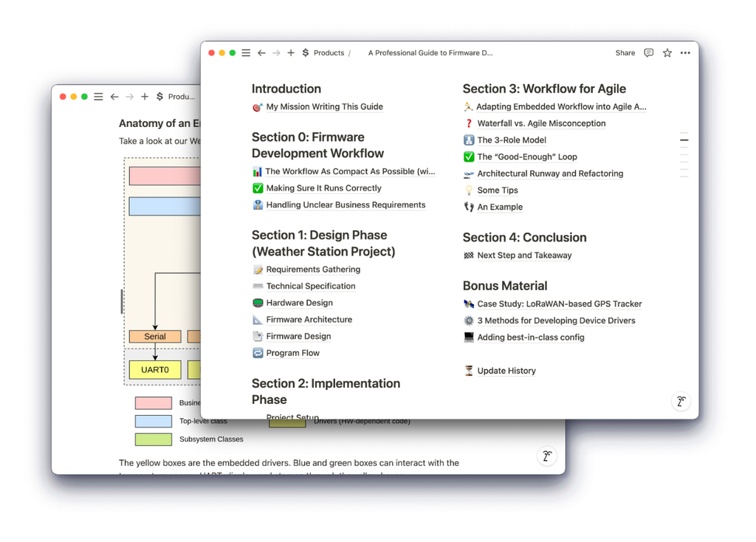
Task: Click the hamburger icon in the background window
Action: click(98, 96)
